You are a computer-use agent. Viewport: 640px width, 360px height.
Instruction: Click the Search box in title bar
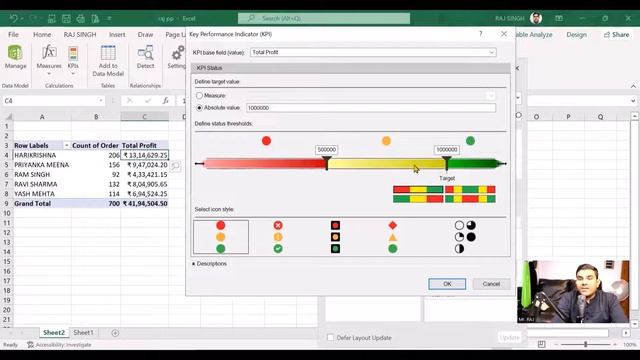click(324, 18)
